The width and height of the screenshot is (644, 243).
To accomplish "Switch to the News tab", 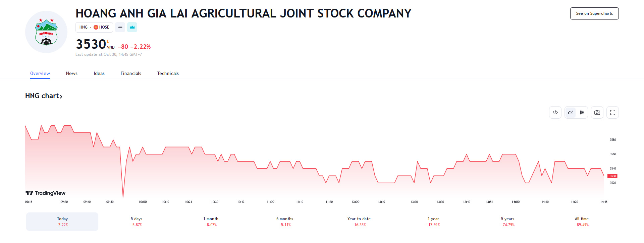I will (x=71, y=73).
